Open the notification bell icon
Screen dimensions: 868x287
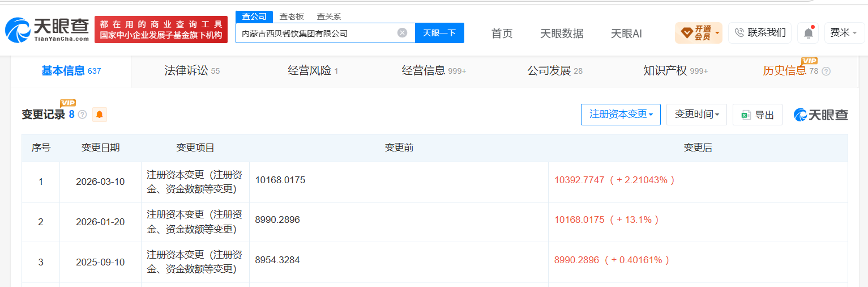coord(808,33)
